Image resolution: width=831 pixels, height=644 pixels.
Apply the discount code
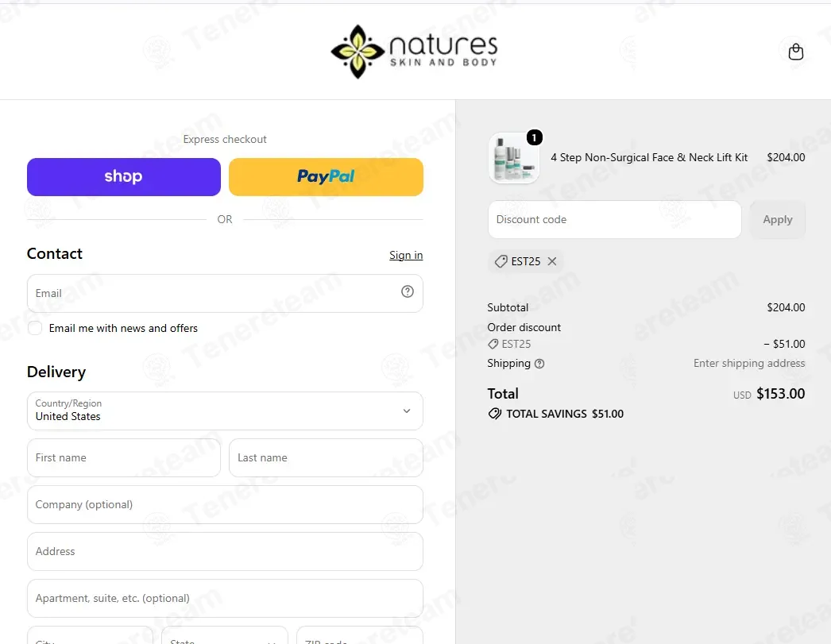coord(778,219)
